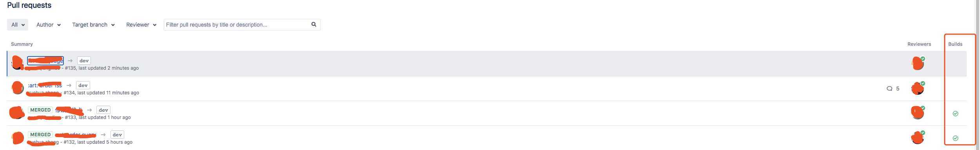Open build status check for PR #133
This screenshot has height=150, width=980.
tap(955, 114)
